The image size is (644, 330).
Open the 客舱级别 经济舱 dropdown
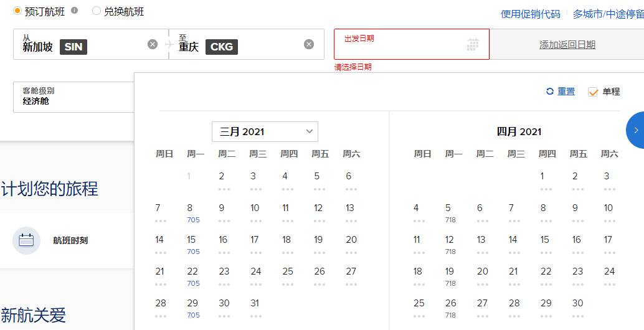pyautogui.click(x=74, y=97)
